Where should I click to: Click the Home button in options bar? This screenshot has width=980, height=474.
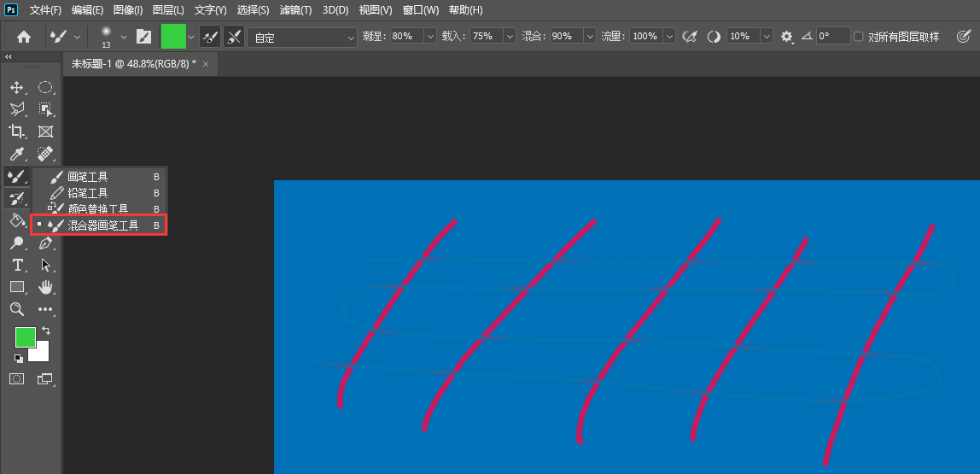tap(24, 37)
